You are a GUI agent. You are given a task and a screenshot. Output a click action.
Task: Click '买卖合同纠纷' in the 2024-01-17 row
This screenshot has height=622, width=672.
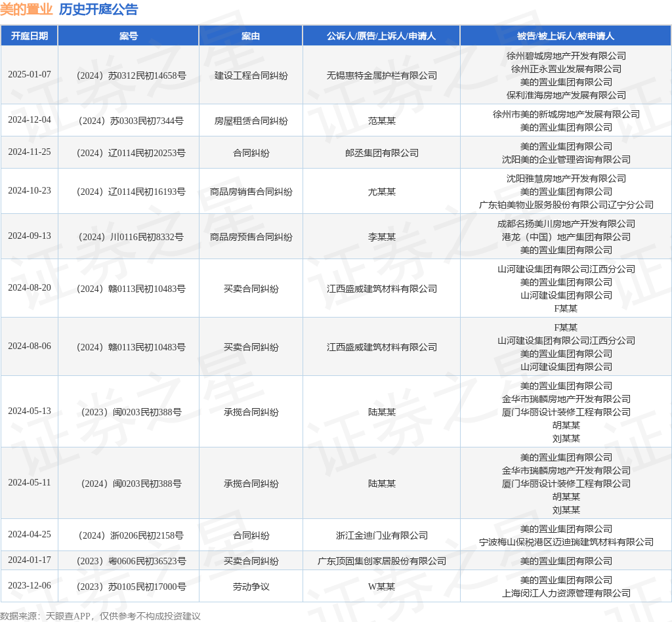pyautogui.click(x=251, y=562)
